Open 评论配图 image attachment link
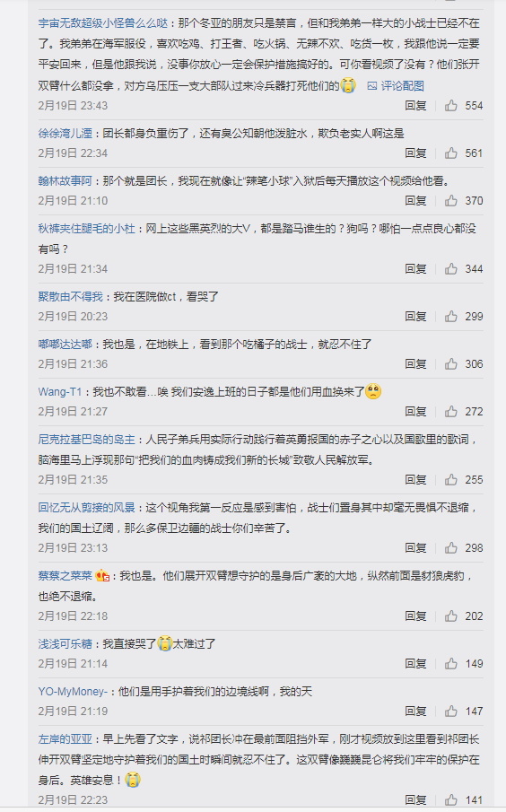The height and width of the screenshot is (812, 506). click(x=397, y=86)
